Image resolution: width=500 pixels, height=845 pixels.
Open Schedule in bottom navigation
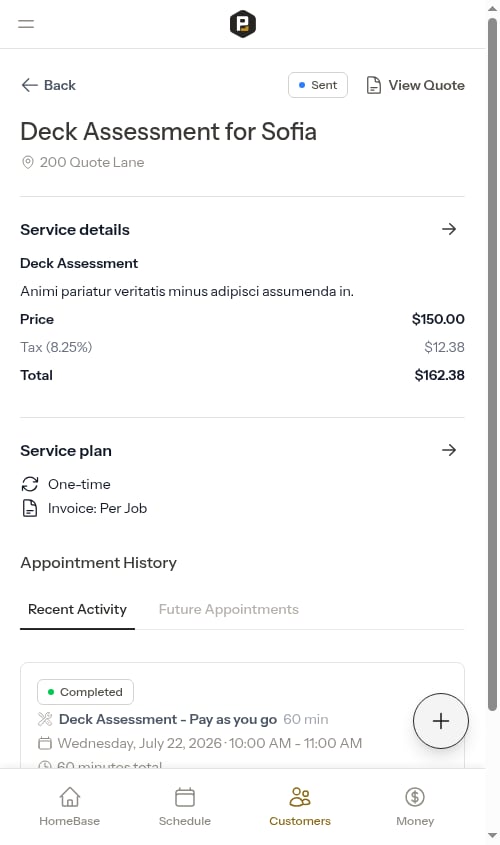[x=185, y=807]
